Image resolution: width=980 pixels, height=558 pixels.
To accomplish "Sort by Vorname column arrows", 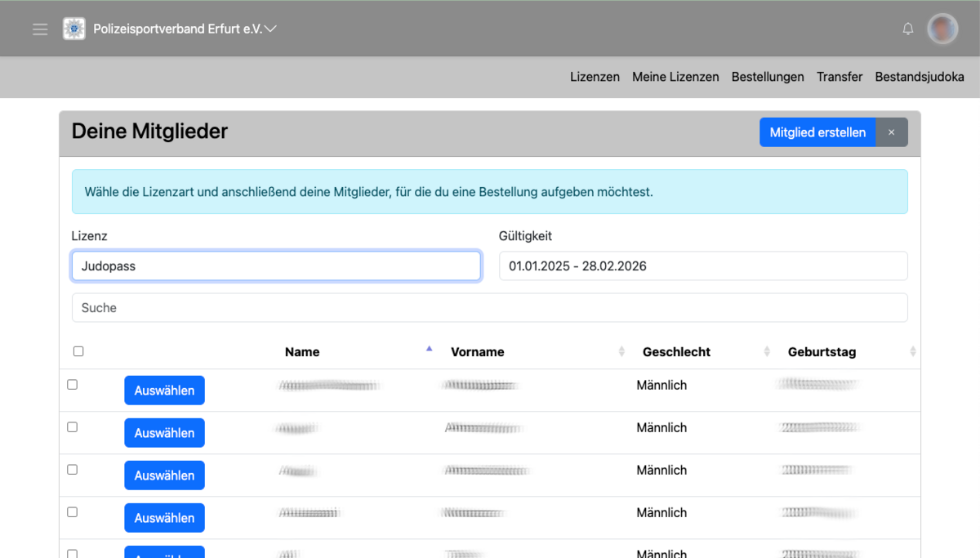I will pos(621,351).
